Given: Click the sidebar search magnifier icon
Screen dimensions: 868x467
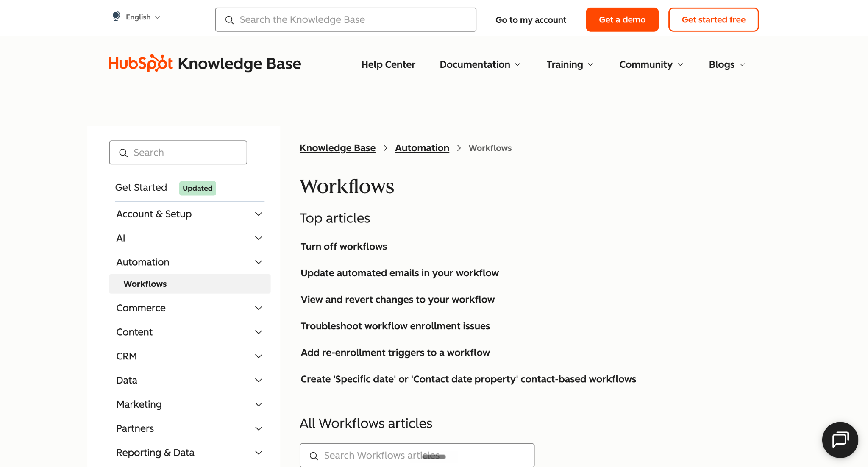Looking at the screenshot, I should click(x=123, y=153).
